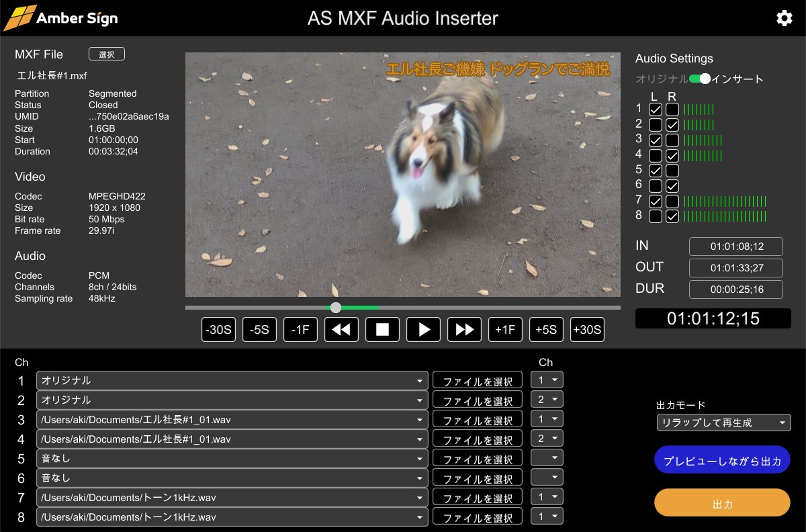Screen dimensions: 806x532
Task: Click the IN timecode field
Action: point(736,247)
